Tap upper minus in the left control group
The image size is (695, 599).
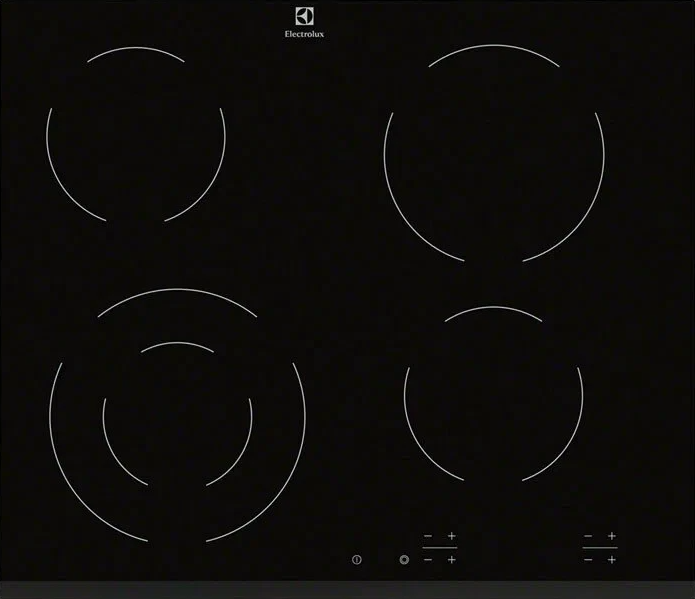pyautogui.click(x=428, y=536)
